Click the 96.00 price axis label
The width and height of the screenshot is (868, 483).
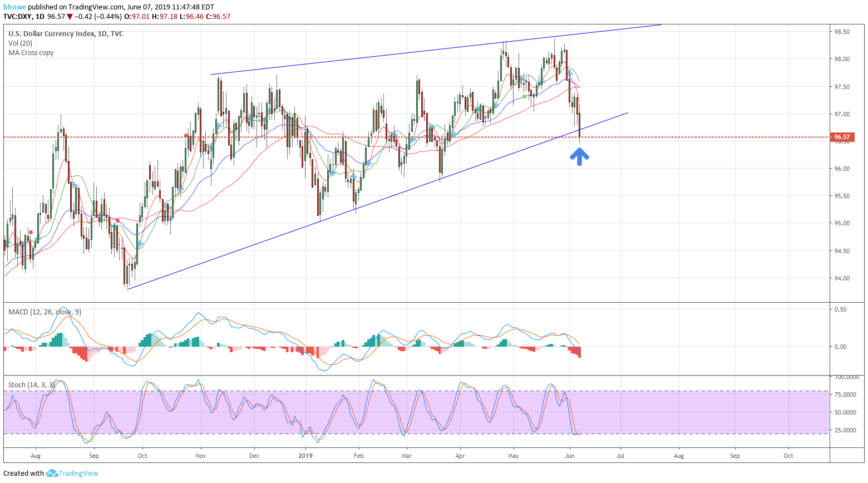(841, 169)
